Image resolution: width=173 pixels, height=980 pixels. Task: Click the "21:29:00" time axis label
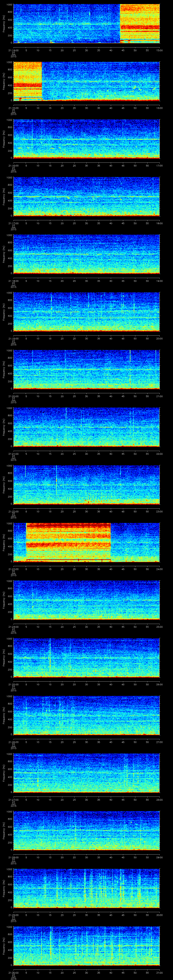click(x=13, y=915)
